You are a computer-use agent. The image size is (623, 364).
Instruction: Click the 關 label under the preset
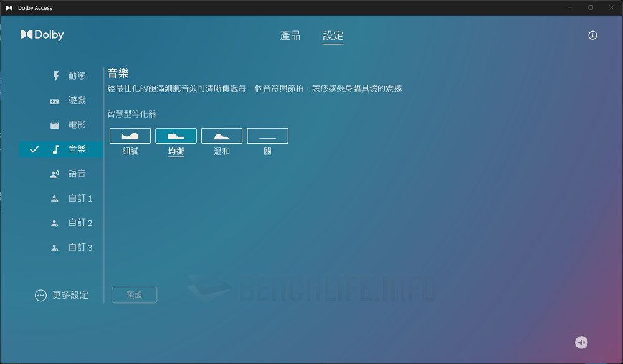pos(267,151)
